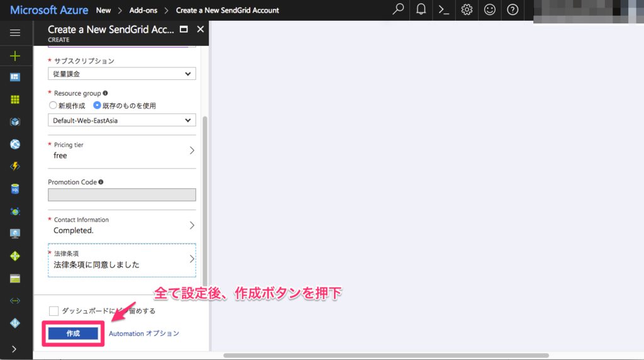Open notifications bell icon
Image resolution: width=644 pixels, height=360 pixels.
(421, 9)
